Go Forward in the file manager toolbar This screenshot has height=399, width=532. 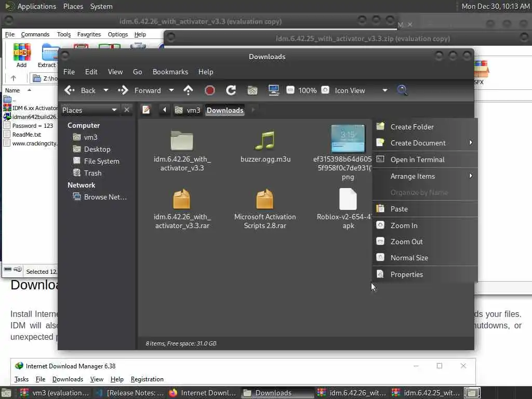tap(139, 90)
